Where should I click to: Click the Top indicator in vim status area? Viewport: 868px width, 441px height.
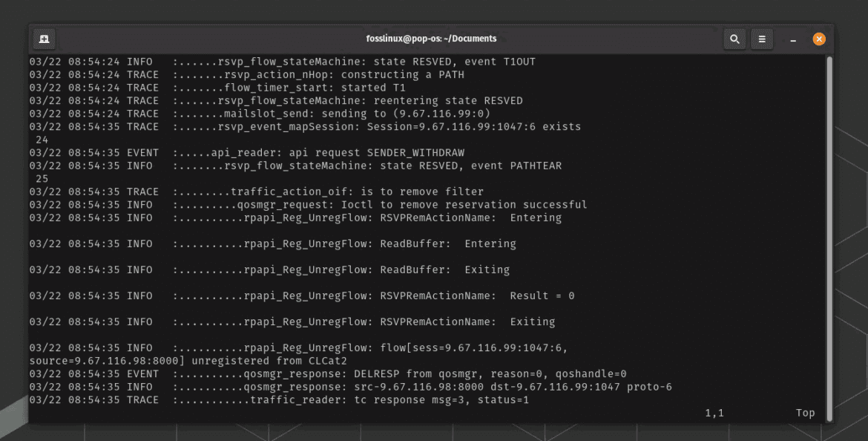pos(804,413)
